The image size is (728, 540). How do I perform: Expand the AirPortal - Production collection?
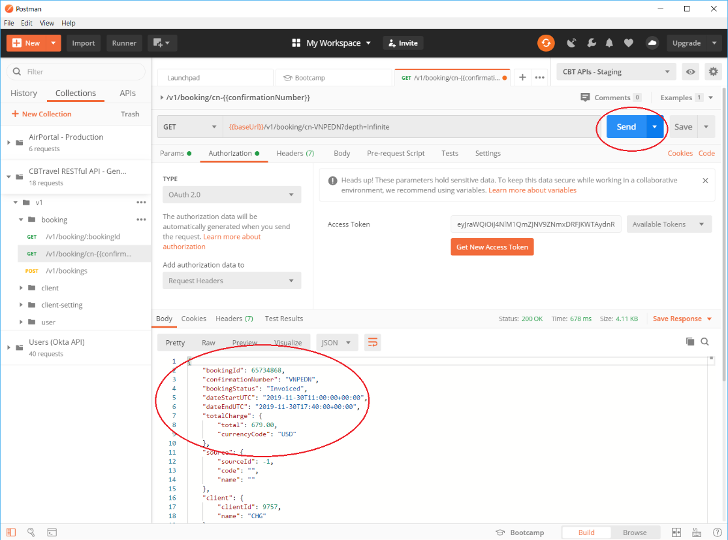[x=9, y=143]
